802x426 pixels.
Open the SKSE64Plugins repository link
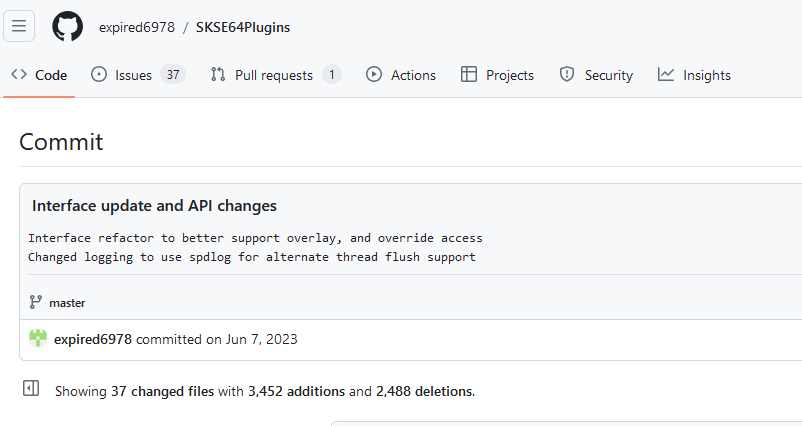(243, 27)
